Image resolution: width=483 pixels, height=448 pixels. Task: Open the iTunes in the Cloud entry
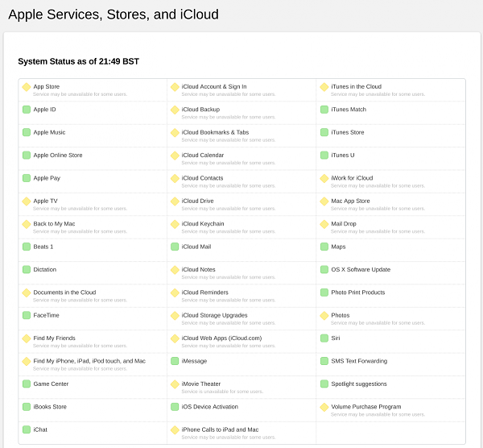tap(356, 86)
